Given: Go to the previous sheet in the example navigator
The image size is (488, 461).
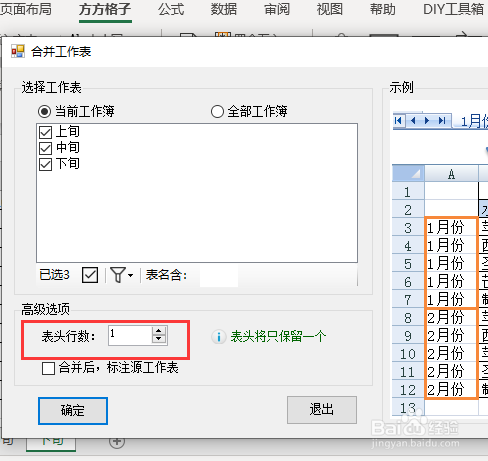Looking at the screenshot, I should coord(413,120).
